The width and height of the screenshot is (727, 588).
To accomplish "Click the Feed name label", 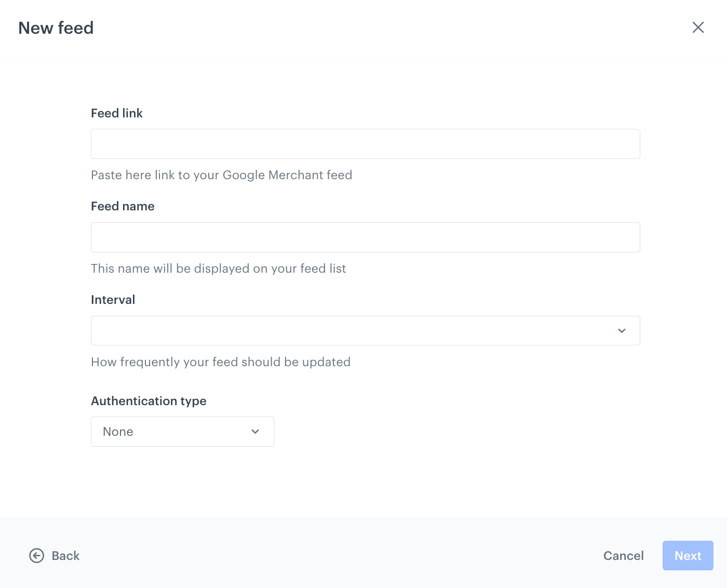I will pyautogui.click(x=123, y=206).
